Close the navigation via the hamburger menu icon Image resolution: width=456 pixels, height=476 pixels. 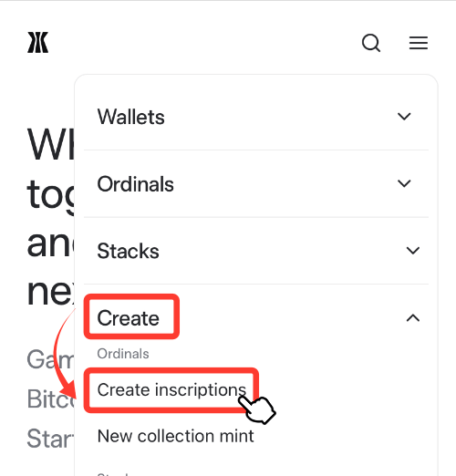tap(419, 43)
